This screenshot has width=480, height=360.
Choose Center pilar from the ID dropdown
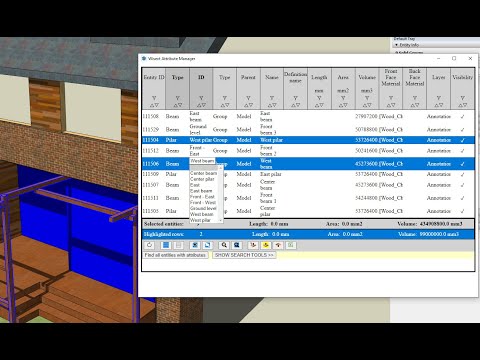204,179
